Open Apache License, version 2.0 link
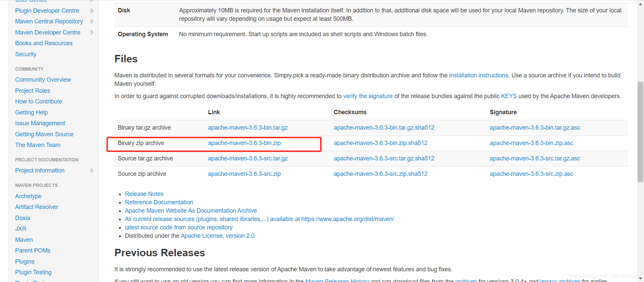Viewport: 644px width, 282px height. [217, 236]
